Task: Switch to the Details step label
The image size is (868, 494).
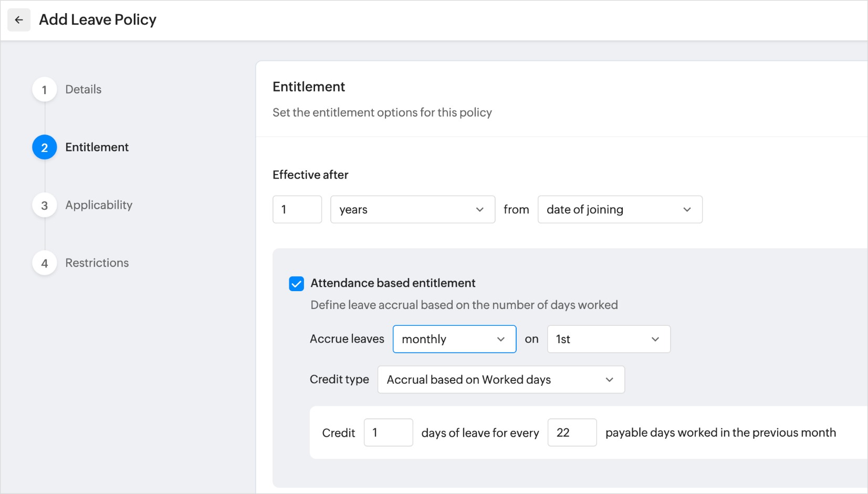Action: tap(83, 90)
